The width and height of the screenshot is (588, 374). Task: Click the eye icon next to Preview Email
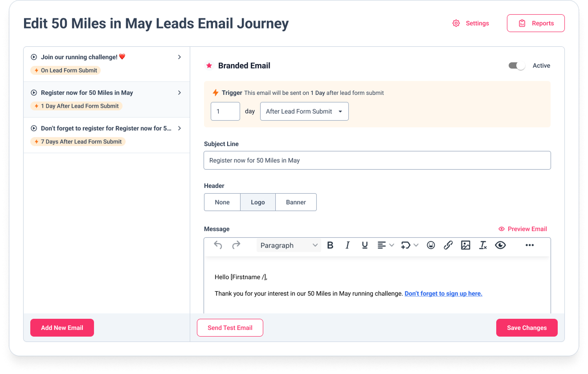tap(502, 229)
